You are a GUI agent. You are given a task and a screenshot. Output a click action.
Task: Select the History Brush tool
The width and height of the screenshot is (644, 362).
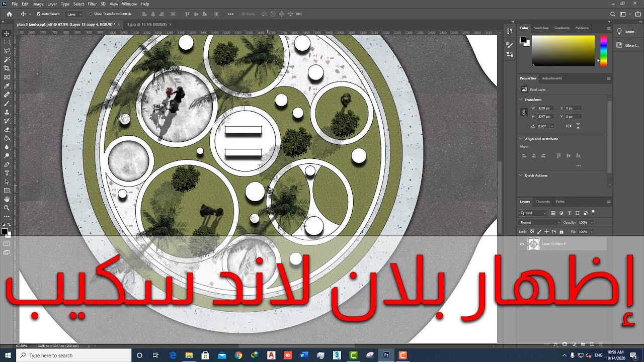(7, 121)
